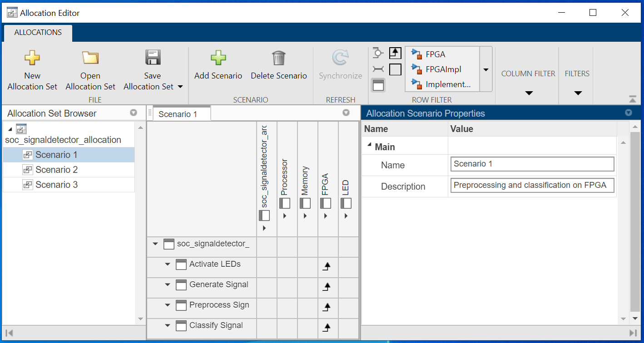Click the Scenario 3 icon in browser
This screenshot has height=343, width=644.
[x=27, y=185]
